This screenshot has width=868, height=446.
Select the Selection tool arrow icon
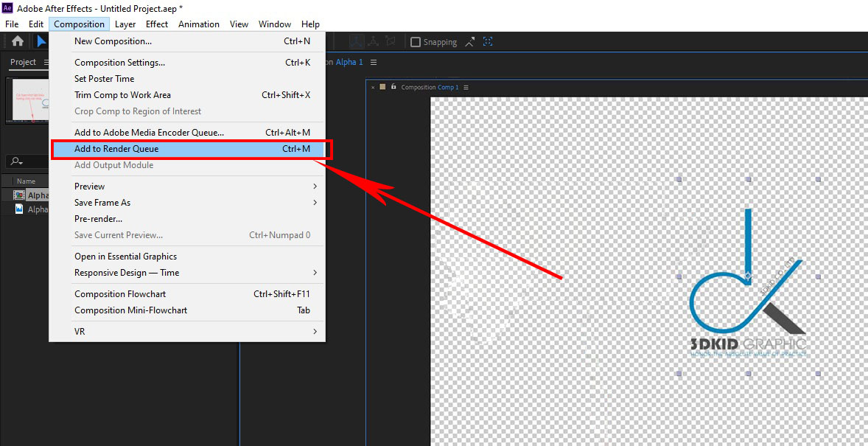pyautogui.click(x=42, y=41)
